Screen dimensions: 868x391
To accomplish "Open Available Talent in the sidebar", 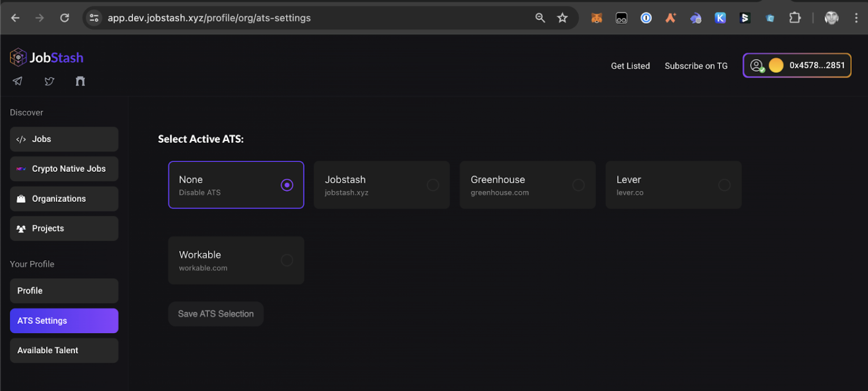I will point(64,351).
